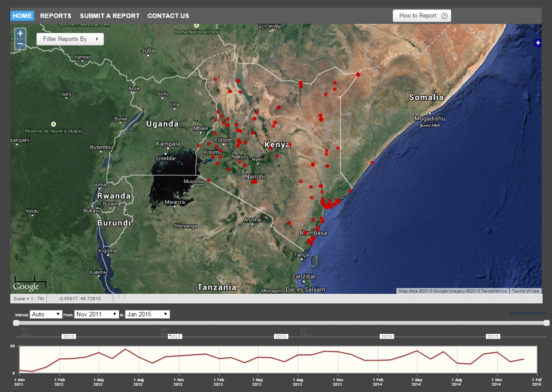The height and width of the screenshot is (392, 552).
Task: Open the More information link
Action: 528,313
